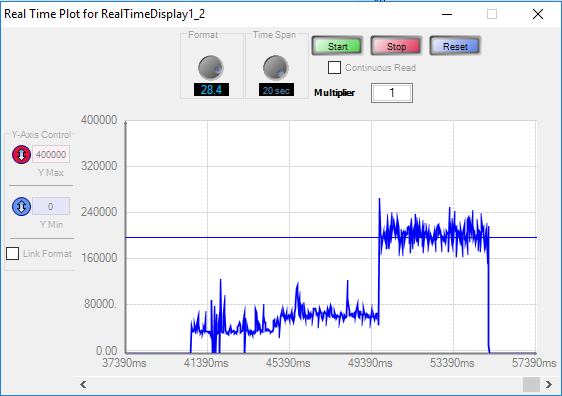
Task: Click the blue Y Min adjust icon
Action: pyautogui.click(x=21, y=206)
